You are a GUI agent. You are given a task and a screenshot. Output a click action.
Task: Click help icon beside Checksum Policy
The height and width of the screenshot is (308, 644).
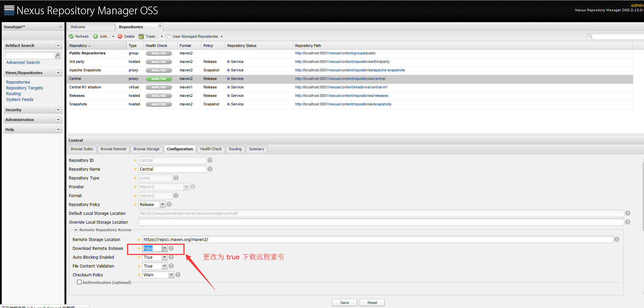click(178, 275)
